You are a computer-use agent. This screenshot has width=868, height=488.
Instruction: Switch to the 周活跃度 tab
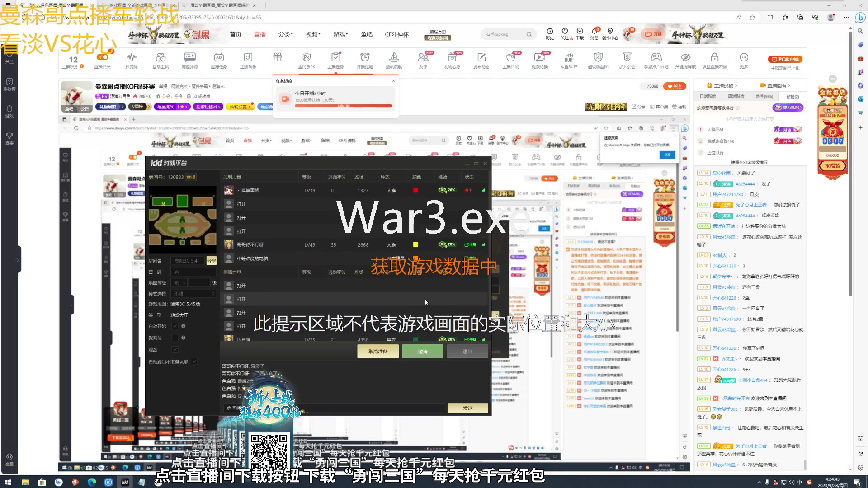736,96
